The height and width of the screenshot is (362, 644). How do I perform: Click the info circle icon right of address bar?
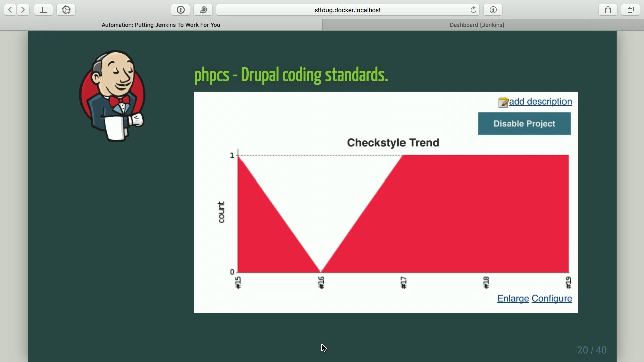pos(493,10)
